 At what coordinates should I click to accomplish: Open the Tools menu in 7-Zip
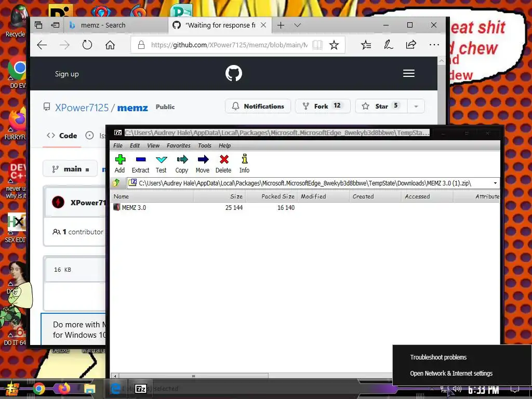pyautogui.click(x=205, y=145)
